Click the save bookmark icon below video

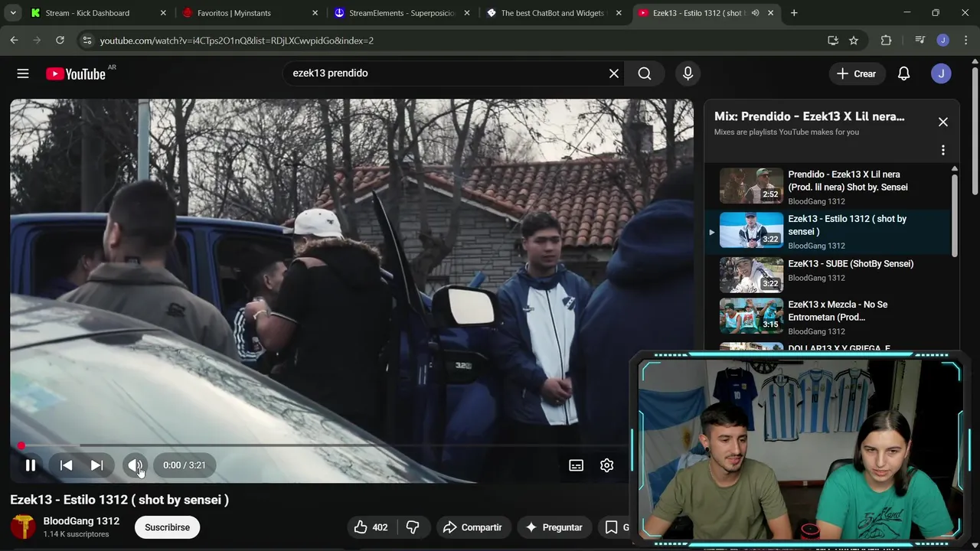point(611,527)
